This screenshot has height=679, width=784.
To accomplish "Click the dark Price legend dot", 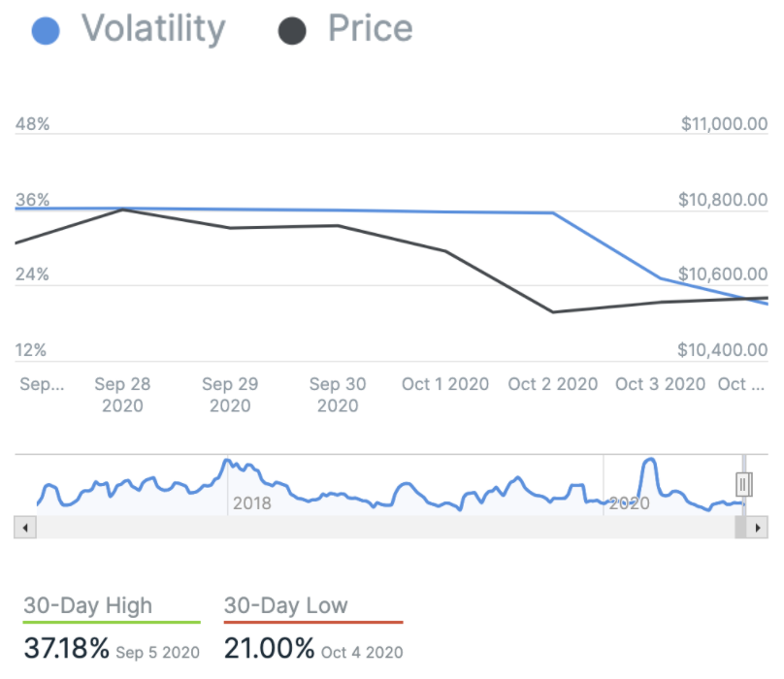I will tap(292, 30).
